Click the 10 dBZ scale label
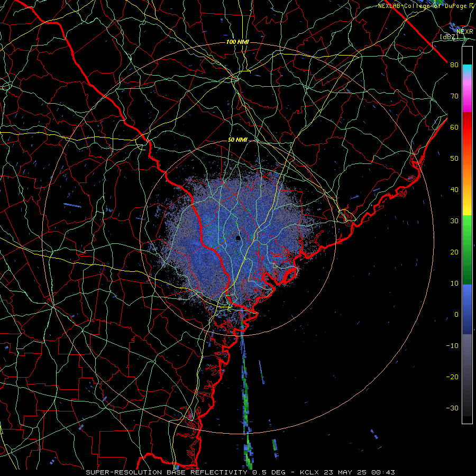 (454, 283)
